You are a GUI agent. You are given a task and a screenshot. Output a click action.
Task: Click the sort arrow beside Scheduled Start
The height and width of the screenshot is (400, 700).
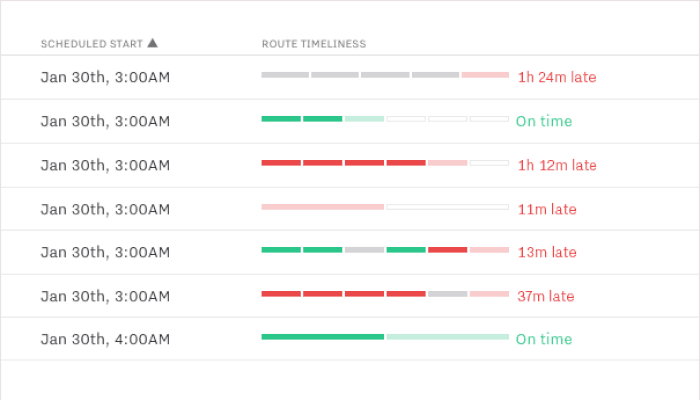[152, 43]
